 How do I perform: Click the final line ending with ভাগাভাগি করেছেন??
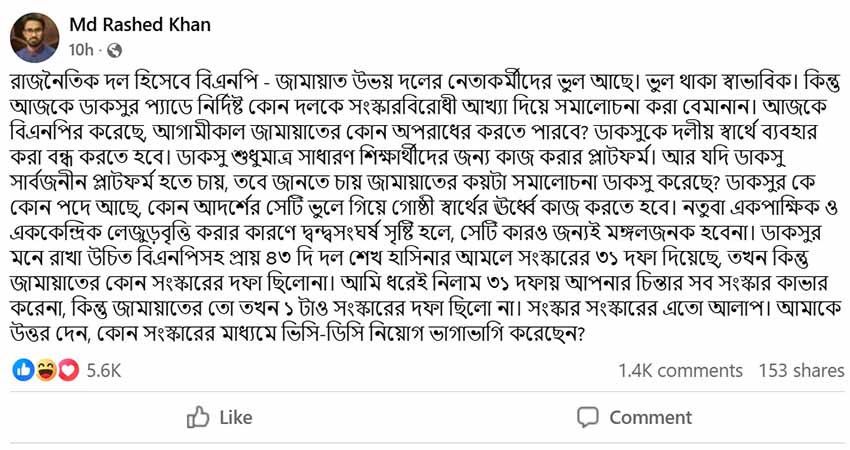[x=300, y=337]
